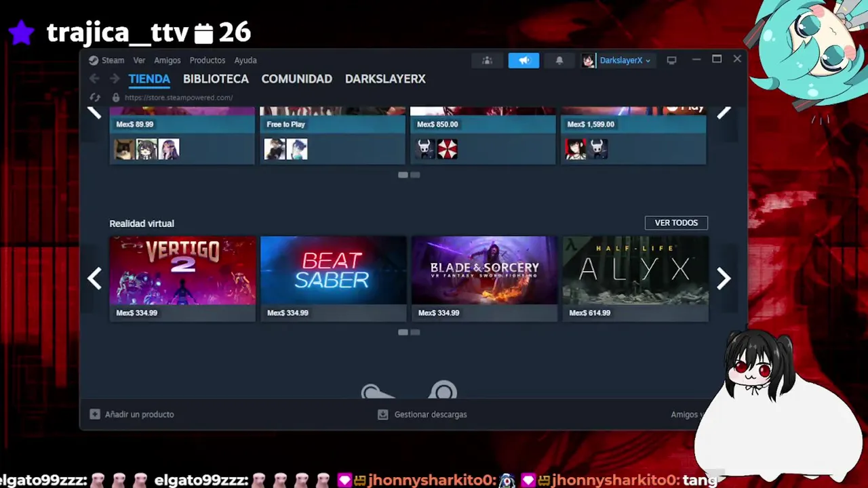The height and width of the screenshot is (488, 868).
Task: Click the back navigation arrow
Action: tap(94, 79)
